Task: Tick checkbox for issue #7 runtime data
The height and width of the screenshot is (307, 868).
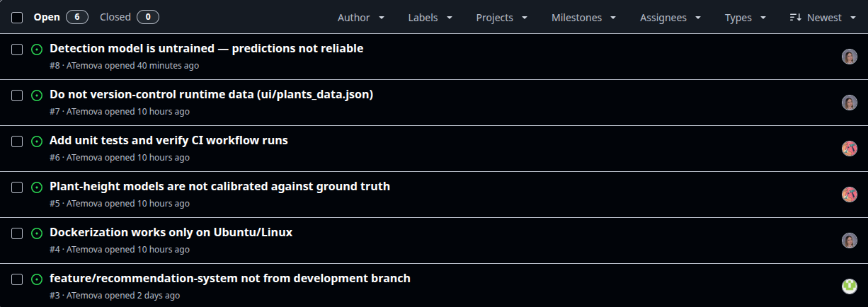Action: (x=17, y=95)
